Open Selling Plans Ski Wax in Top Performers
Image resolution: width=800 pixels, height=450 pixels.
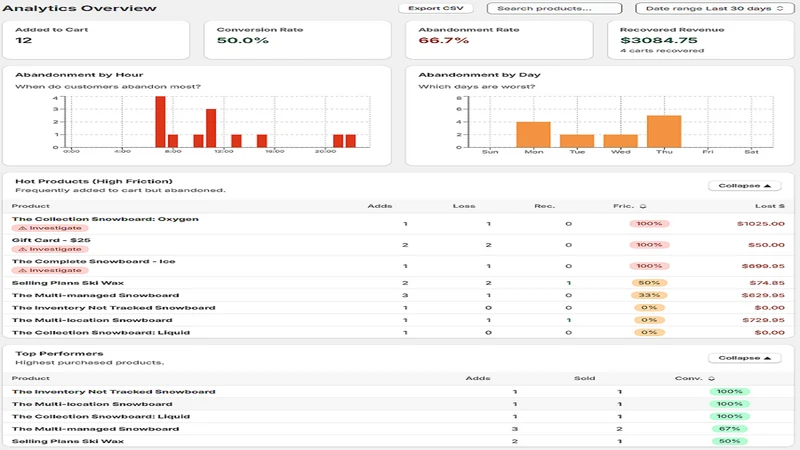point(398,441)
